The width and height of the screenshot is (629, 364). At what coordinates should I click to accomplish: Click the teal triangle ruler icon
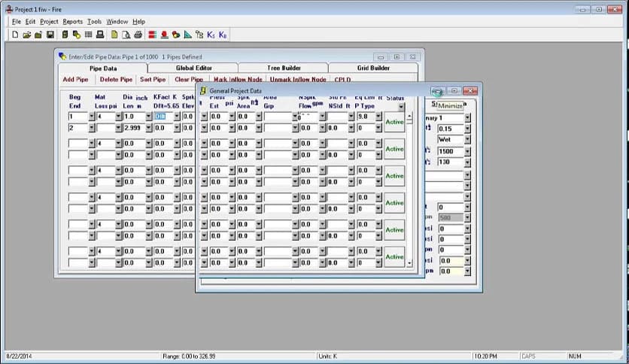(188, 35)
